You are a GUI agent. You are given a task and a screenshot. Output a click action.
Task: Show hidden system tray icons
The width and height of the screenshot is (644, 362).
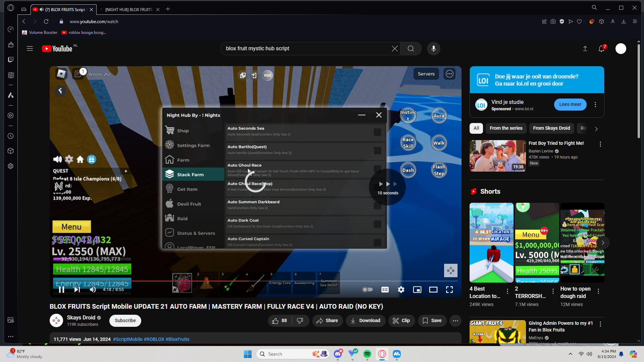571,354
